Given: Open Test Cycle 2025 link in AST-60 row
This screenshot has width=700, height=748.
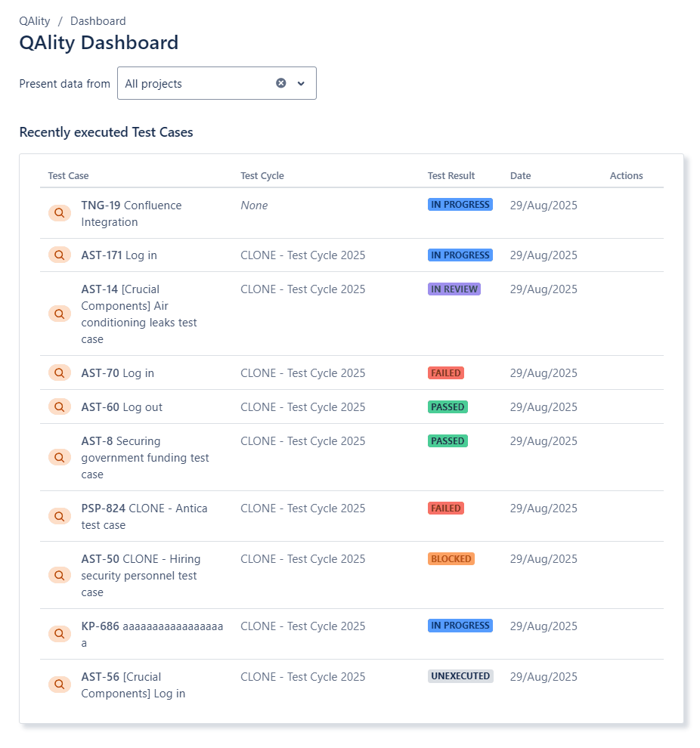Looking at the screenshot, I should pyautogui.click(x=302, y=407).
